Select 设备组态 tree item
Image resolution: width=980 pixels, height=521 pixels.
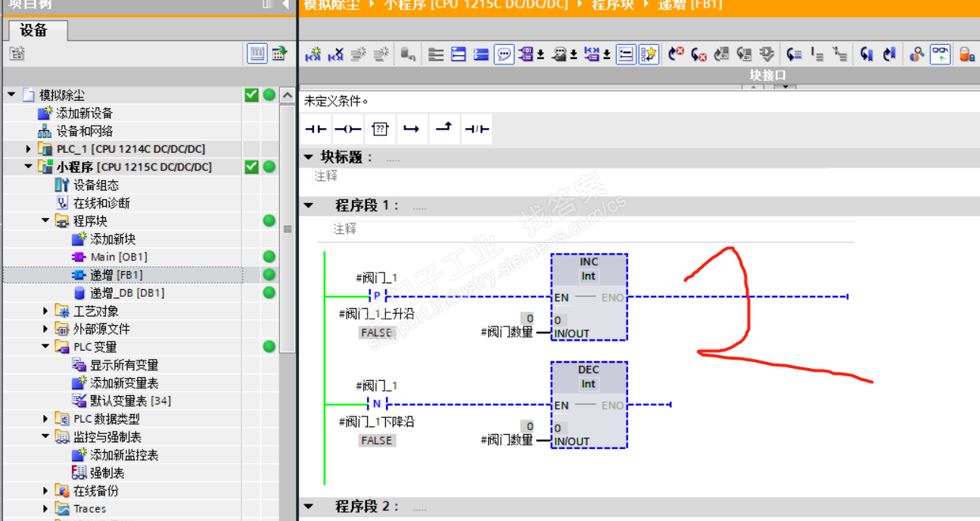[x=95, y=185]
